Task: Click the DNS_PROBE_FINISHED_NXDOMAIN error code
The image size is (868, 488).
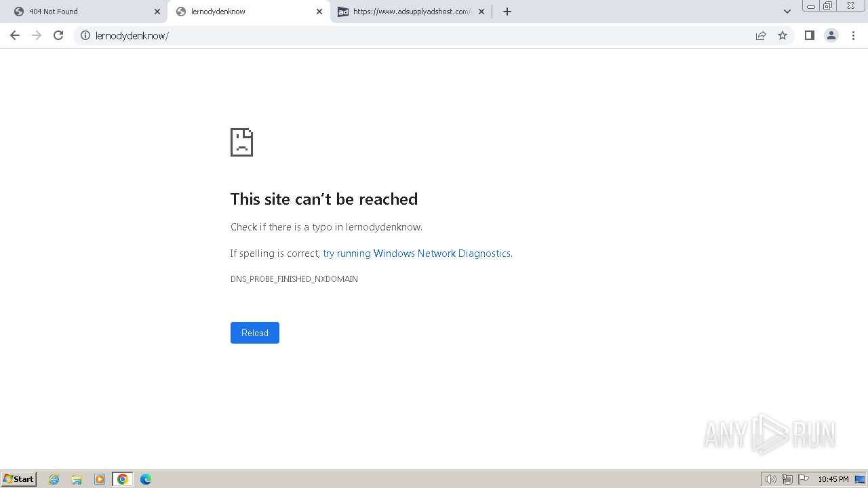Action: (294, 279)
